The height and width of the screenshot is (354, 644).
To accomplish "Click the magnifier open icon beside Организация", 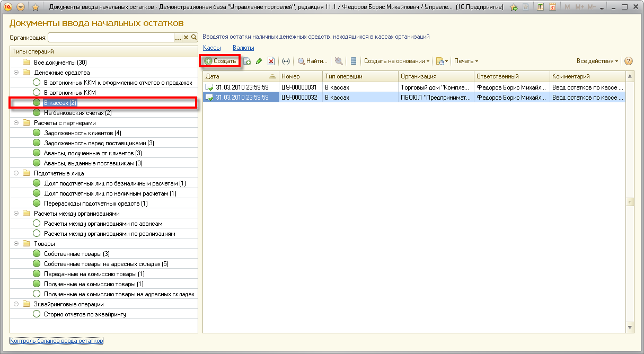I will pos(194,38).
